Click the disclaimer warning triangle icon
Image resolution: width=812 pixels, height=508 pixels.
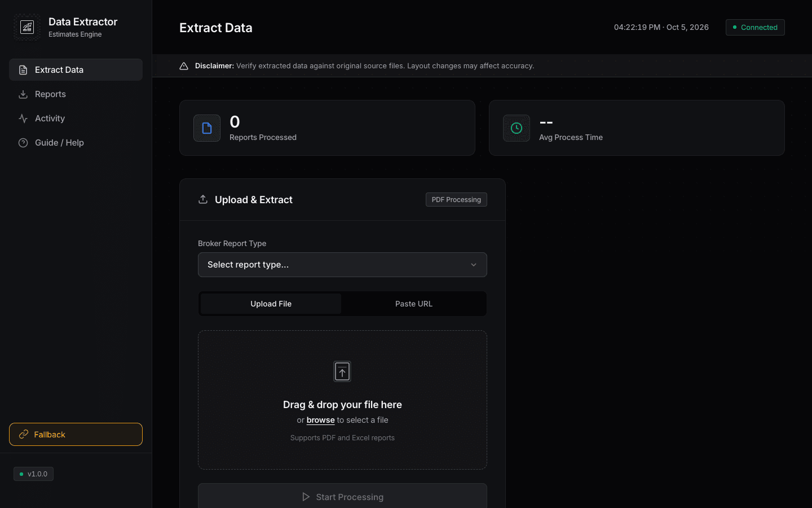point(184,66)
